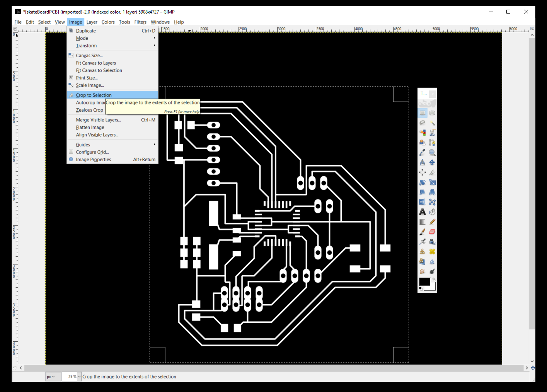
Task: Toggle zoom image when window resizes
Action: coord(532,29)
